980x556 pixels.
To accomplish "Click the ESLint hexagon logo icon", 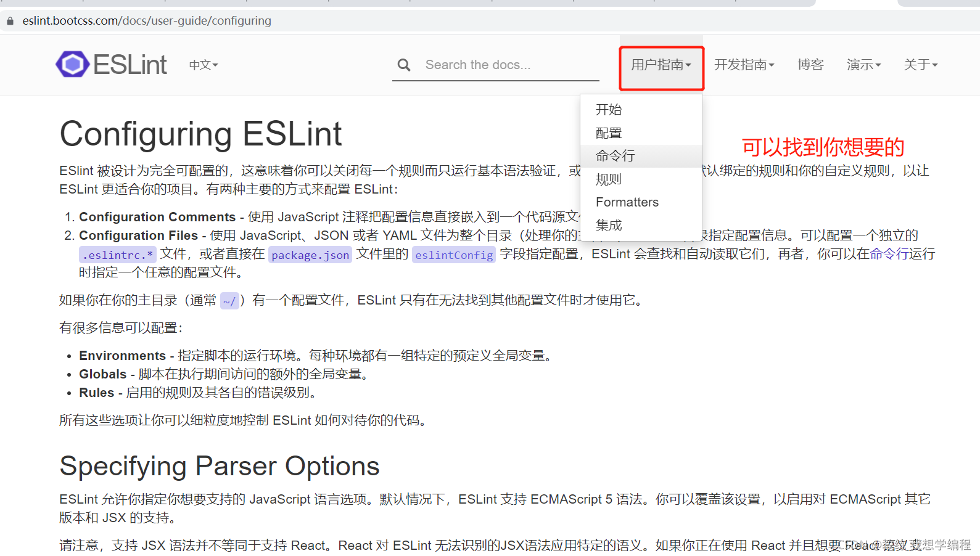I will (x=73, y=64).
